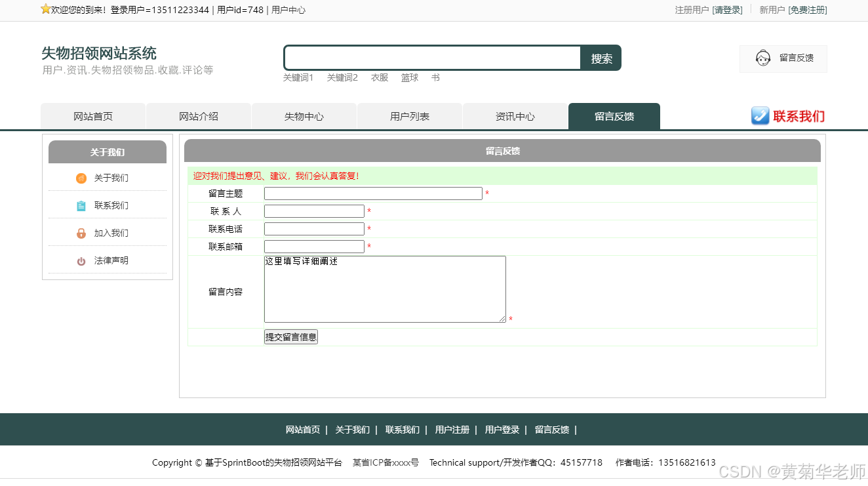The height and width of the screenshot is (486, 868).
Task: Click the clipboard icon beside 联系我们 in sidebar
Action: click(x=81, y=206)
